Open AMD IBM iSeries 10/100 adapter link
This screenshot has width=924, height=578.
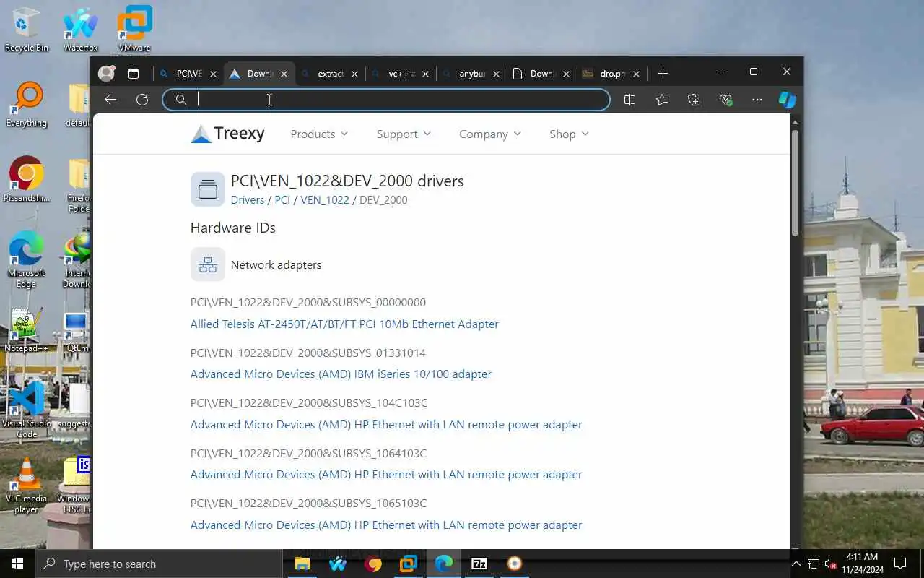341,374
